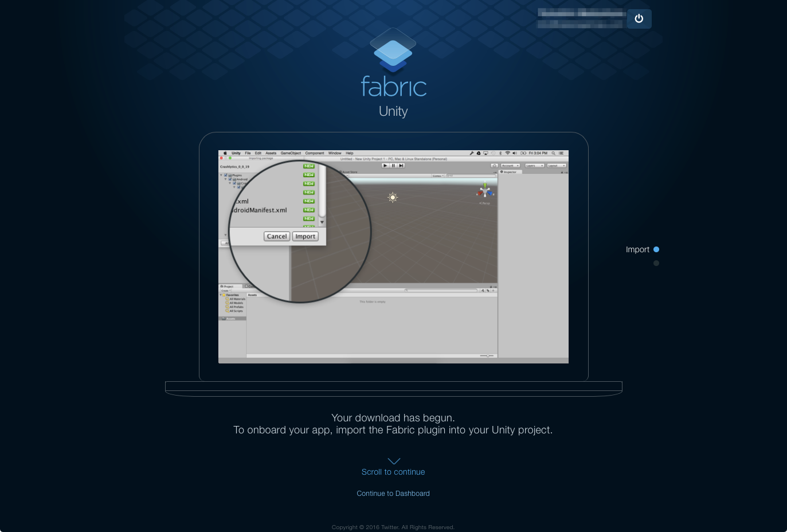Click the scene orientation gizmo icon
This screenshot has height=532, width=787.
485,191
